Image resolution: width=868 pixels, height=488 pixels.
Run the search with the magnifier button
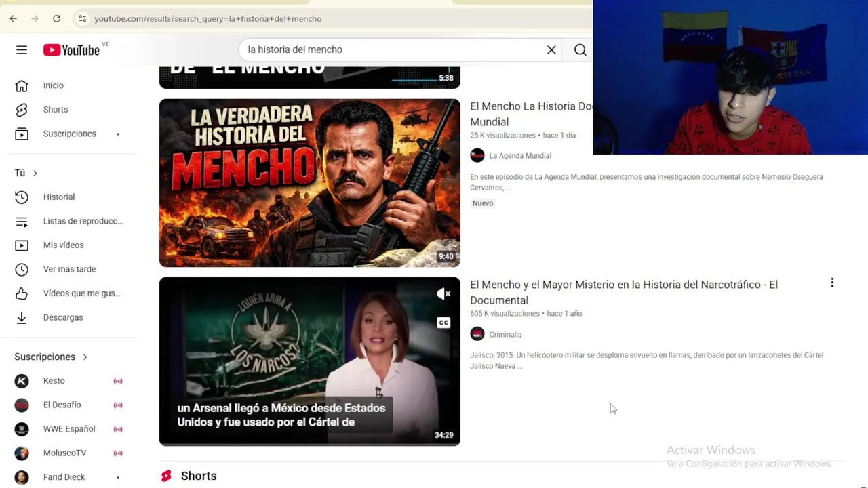point(580,49)
